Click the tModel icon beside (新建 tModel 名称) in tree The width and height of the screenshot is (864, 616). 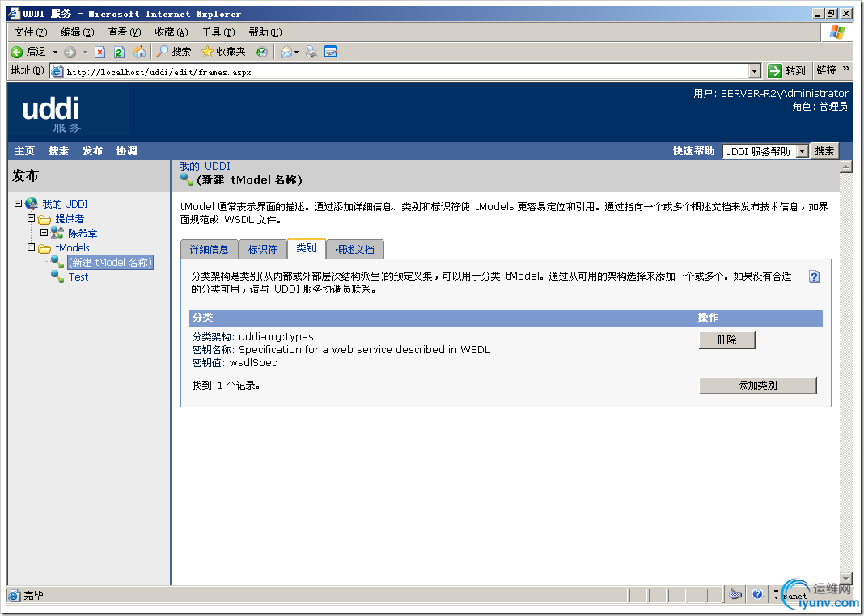click(57, 262)
